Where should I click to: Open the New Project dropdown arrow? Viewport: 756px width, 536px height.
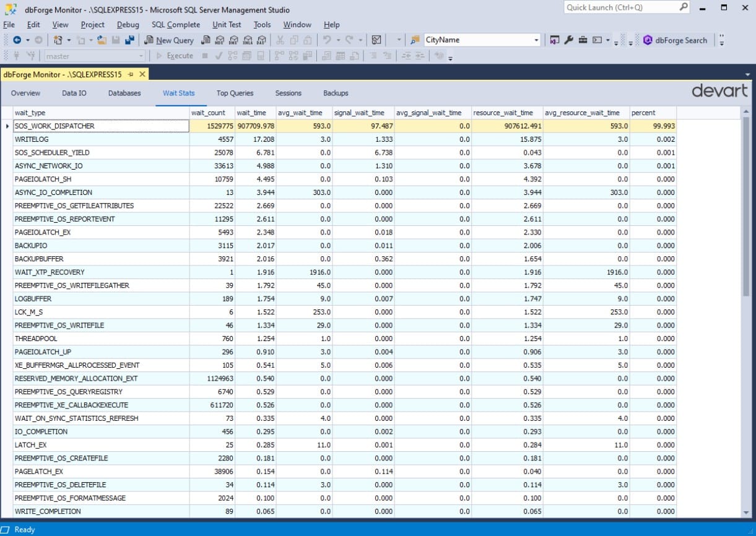(68, 40)
